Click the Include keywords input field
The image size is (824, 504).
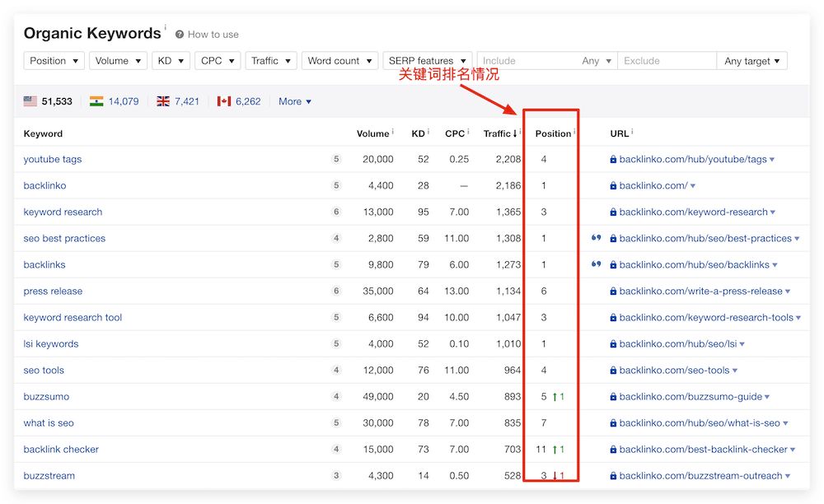coord(527,61)
